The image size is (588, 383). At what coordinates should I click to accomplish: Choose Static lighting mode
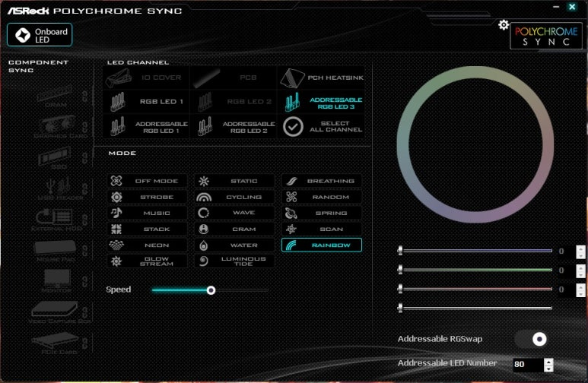click(x=234, y=181)
